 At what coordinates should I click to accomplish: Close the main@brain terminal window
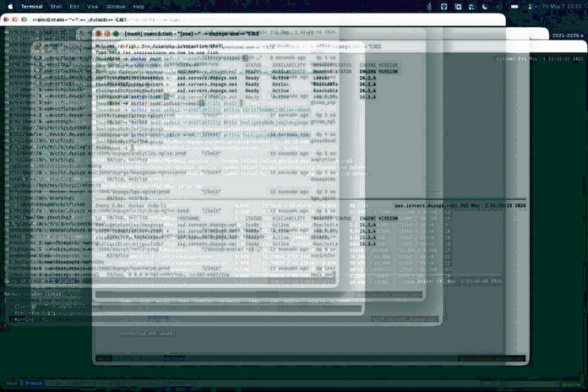click(x=7, y=19)
